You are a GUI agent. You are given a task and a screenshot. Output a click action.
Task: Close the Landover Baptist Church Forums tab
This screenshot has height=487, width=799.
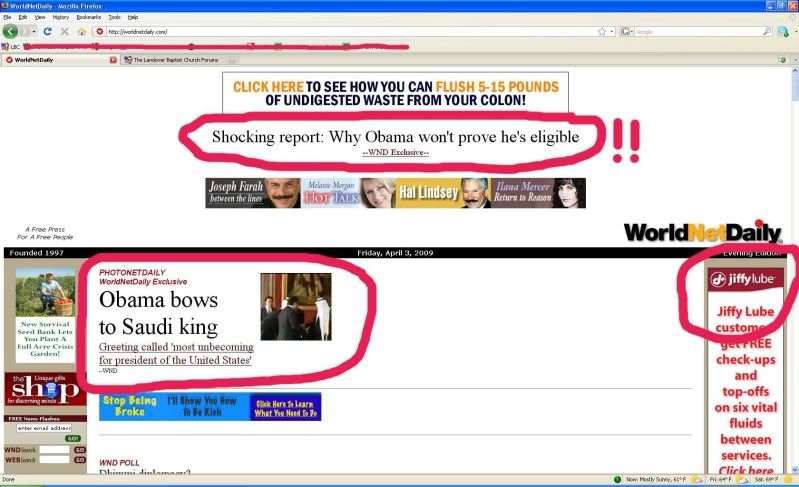(x=232, y=60)
